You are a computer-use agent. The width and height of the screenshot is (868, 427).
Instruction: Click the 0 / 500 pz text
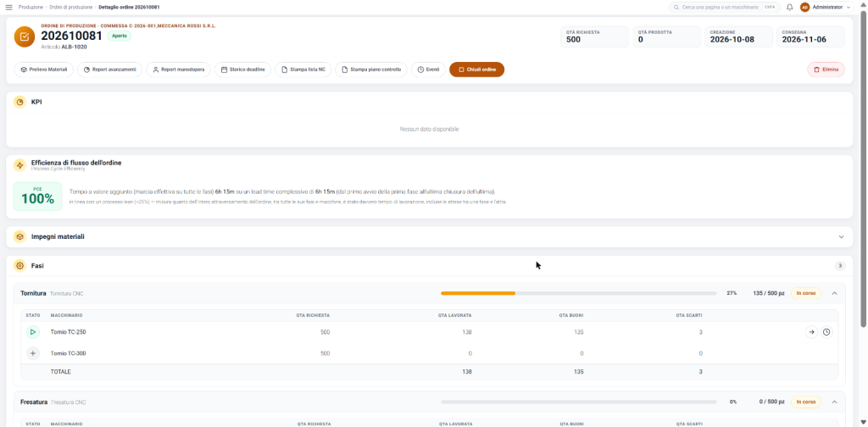771,402
